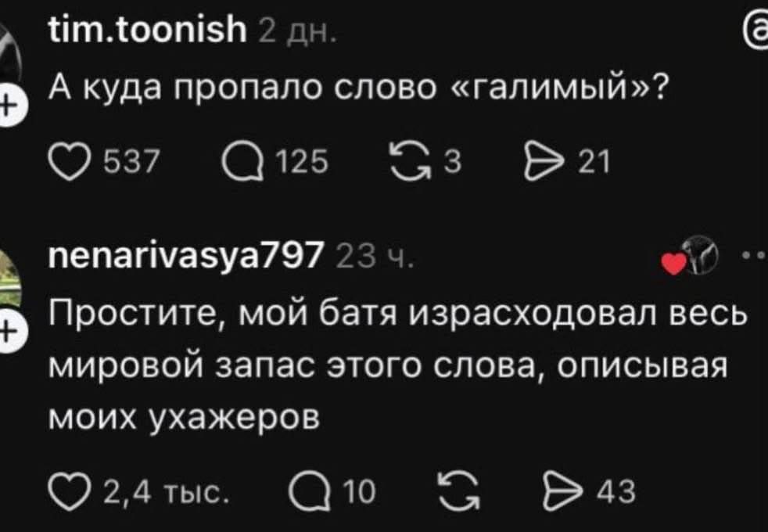The image size is (768, 532).
Task: View the 537 likes count
Action: (132, 162)
